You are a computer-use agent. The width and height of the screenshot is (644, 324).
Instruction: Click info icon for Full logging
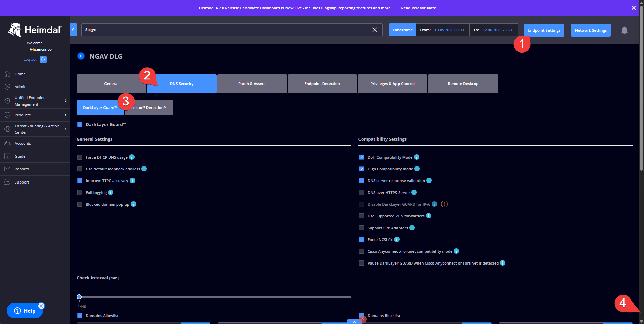pyautogui.click(x=111, y=192)
